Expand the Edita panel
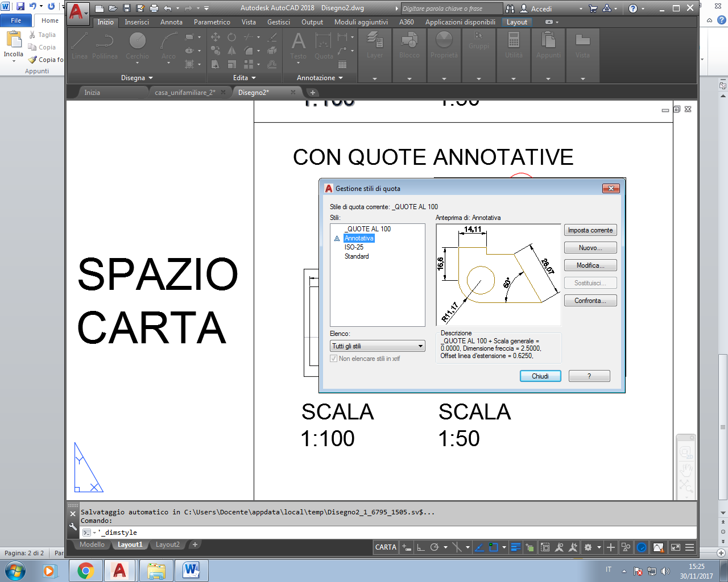Screen dimensions: 728x582 245,78
